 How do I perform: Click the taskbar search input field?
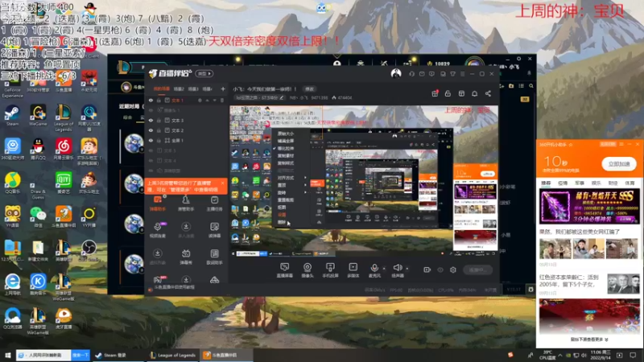tap(44, 355)
